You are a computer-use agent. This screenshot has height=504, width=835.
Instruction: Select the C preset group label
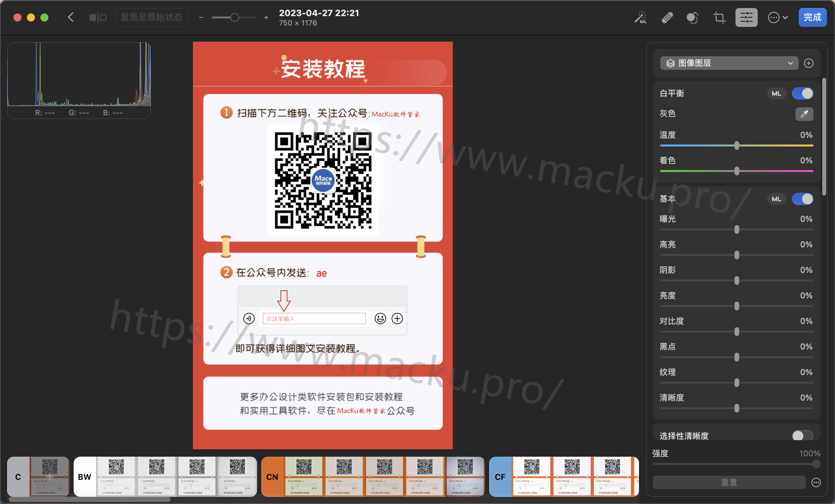[x=18, y=477]
